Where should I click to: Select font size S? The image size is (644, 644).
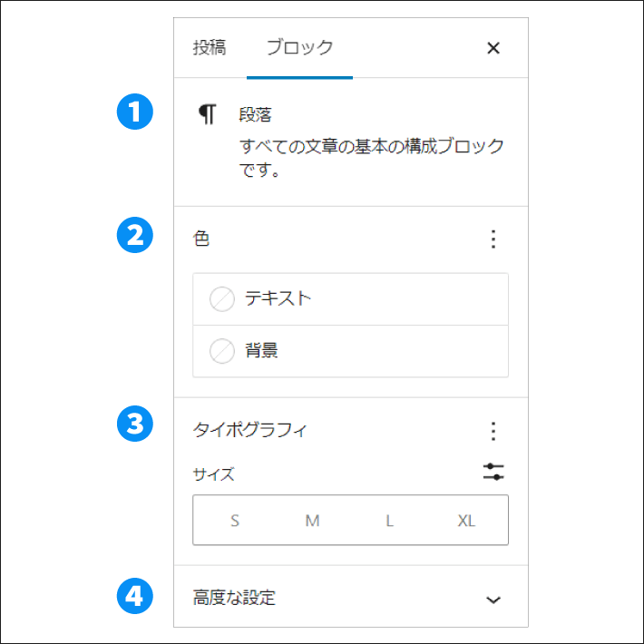[235, 521]
